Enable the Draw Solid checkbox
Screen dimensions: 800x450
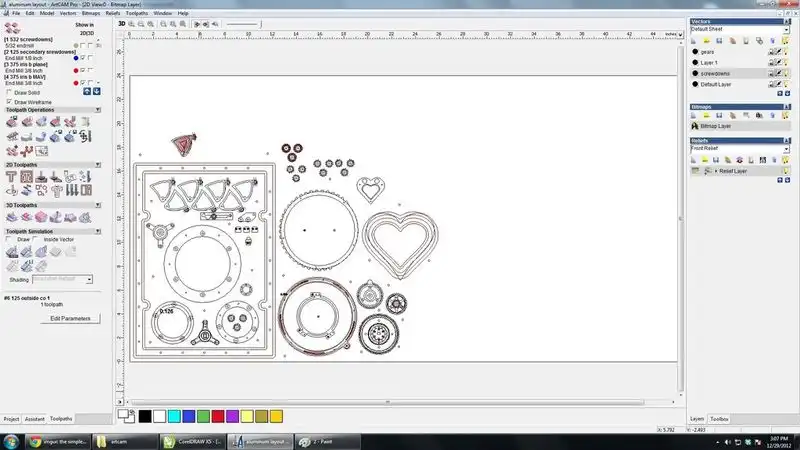[x=10, y=92]
